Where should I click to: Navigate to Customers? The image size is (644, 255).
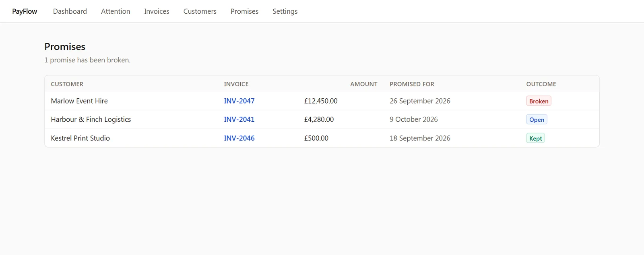[x=200, y=11]
